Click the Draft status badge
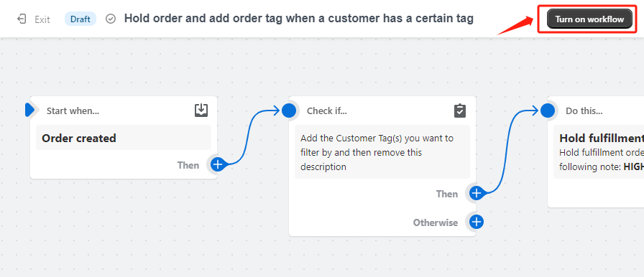Image resolution: width=644 pixels, height=277 pixels. coord(80,19)
